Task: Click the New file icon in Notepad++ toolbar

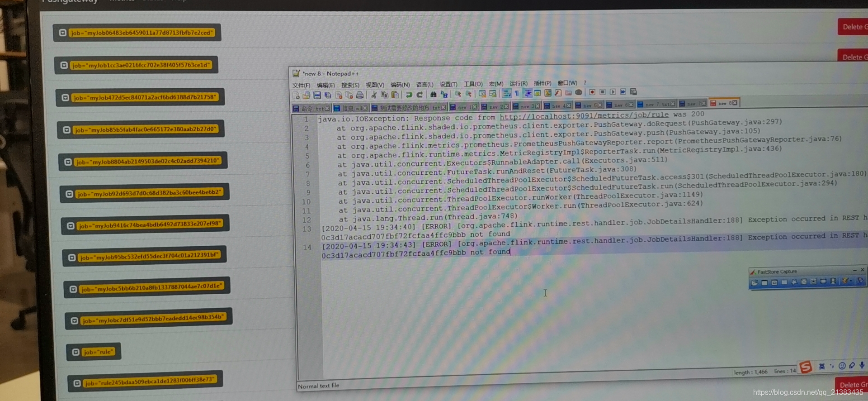Action: (x=296, y=95)
